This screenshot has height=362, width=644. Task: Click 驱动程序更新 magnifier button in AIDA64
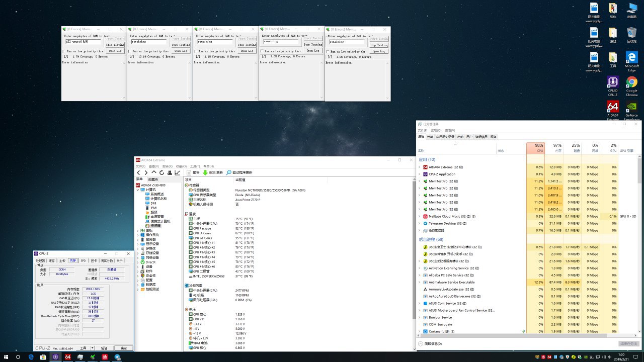coord(229,172)
